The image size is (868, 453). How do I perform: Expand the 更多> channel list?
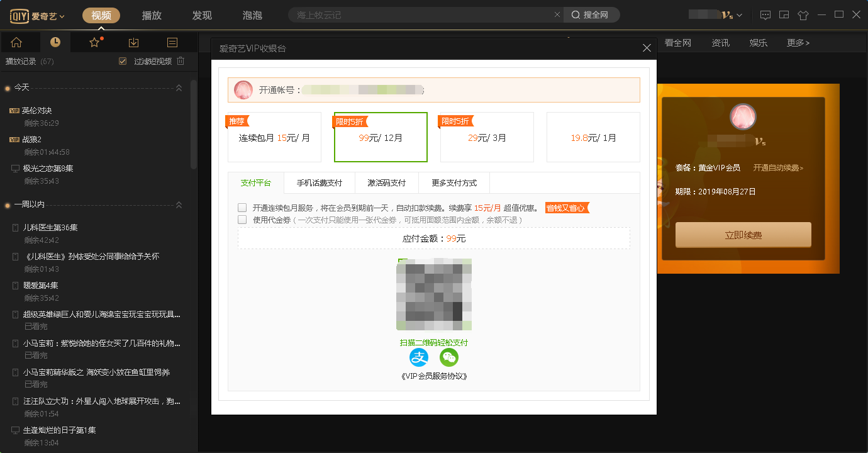798,43
